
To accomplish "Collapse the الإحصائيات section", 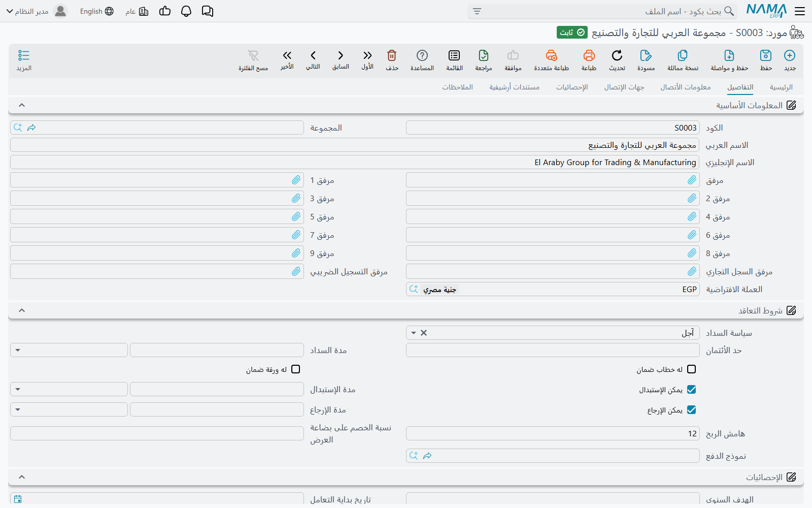I will point(22,477).
